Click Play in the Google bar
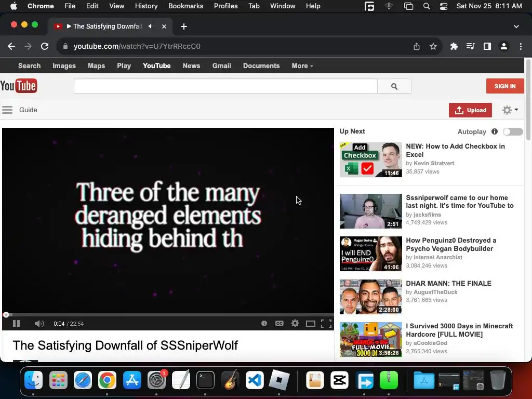 pos(124,66)
